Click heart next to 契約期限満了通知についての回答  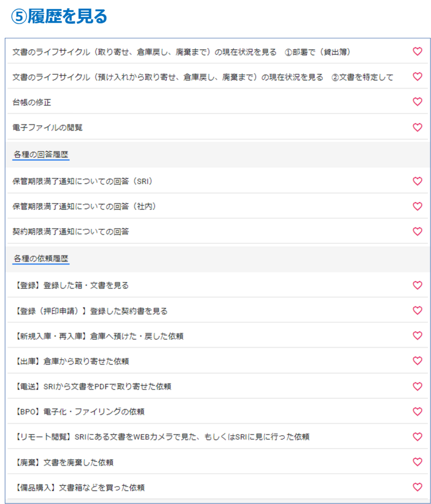(x=417, y=231)
